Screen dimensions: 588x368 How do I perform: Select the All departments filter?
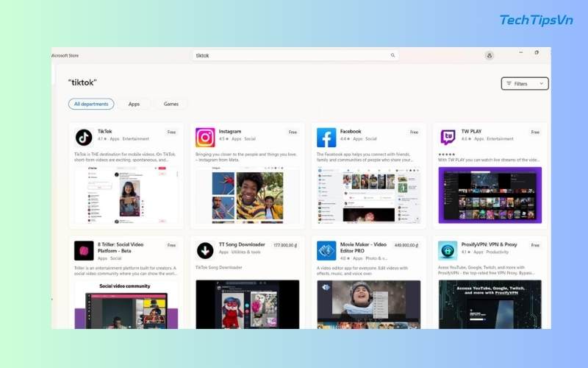point(91,104)
